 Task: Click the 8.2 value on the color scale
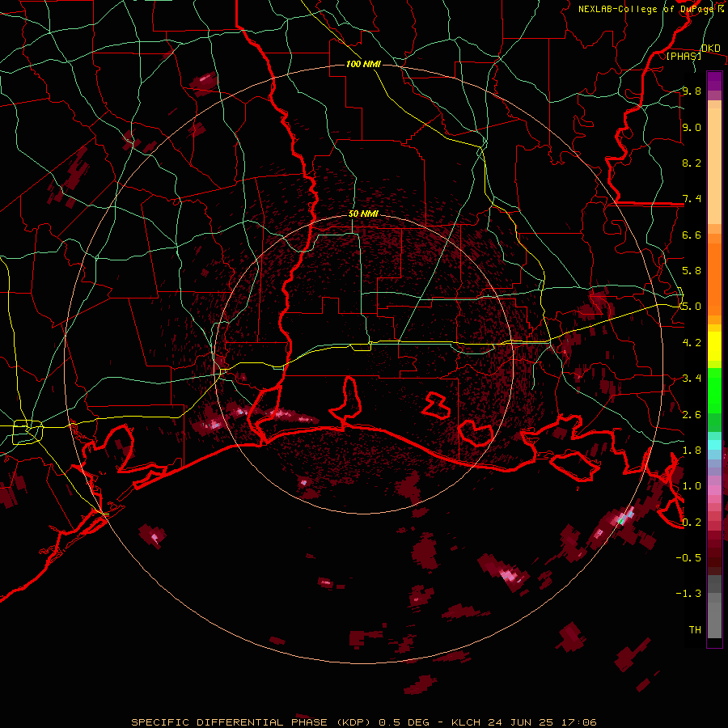point(692,163)
